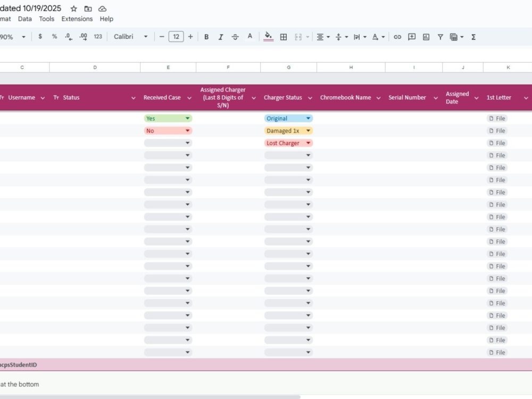Toggle strikethrough formatting
532x399 pixels.
pyautogui.click(x=235, y=37)
